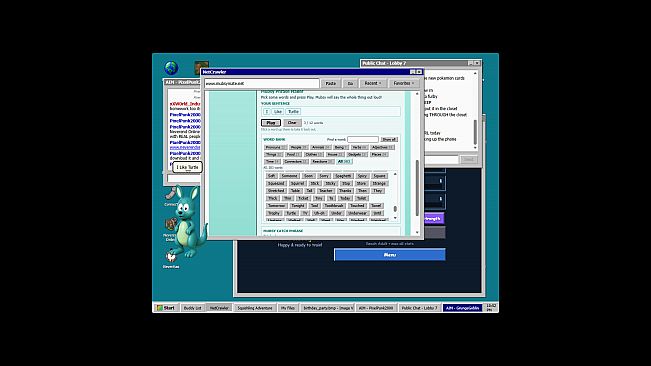This screenshot has height=366, width=651.
Task: Filter word bank by Connectors category
Action: tap(296, 161)
